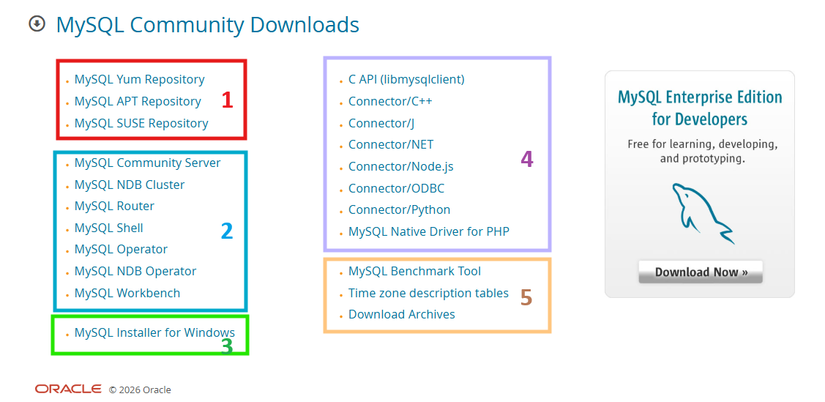Screen dimensions: 825x402
Task: Open MySQL Installer for Windows
Action: click(155, 333)
